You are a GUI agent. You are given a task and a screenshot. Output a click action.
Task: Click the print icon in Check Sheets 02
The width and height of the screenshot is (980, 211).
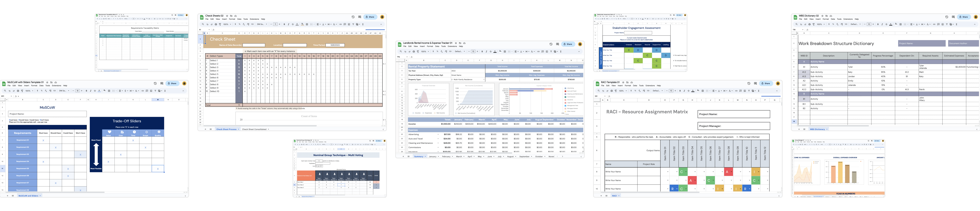click(216, 24)
